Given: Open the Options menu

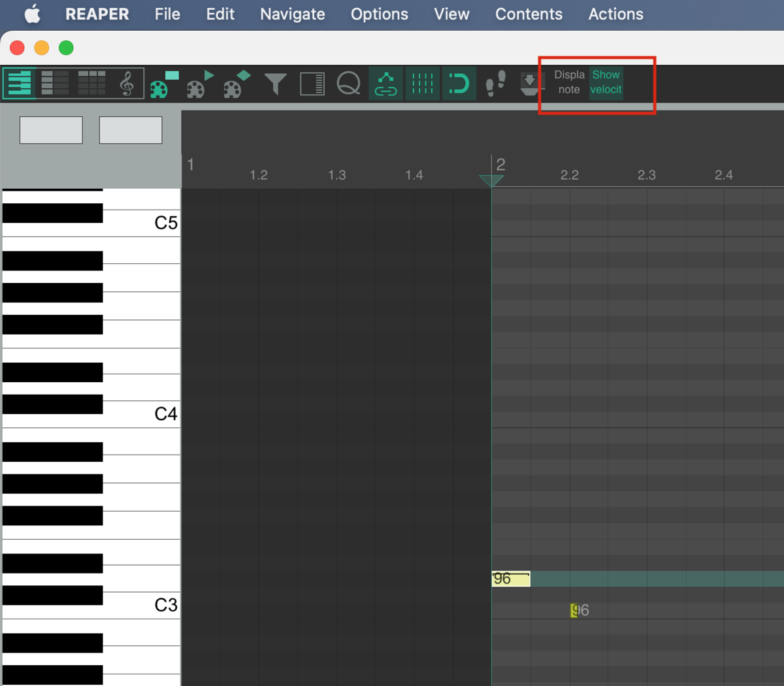Looking at the screenshot, I should click(x=380, y=14).
